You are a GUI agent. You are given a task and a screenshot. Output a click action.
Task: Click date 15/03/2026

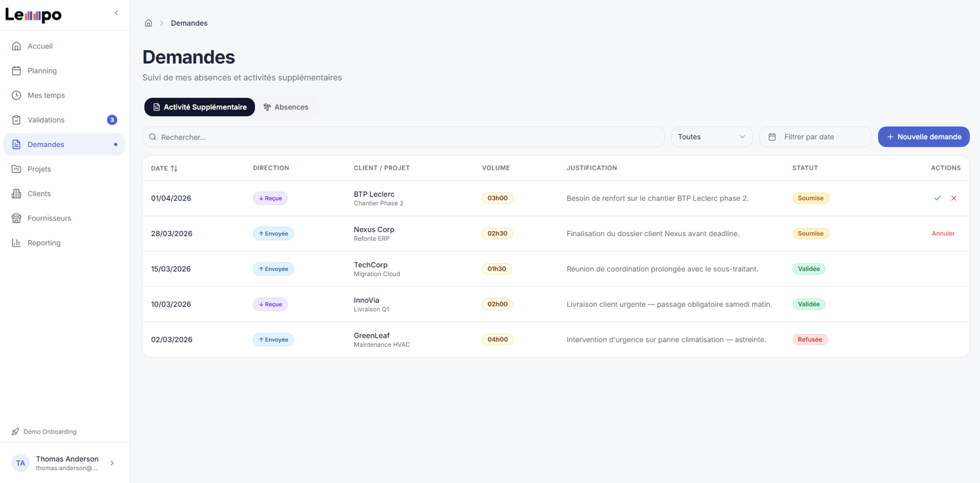[171, 269]
